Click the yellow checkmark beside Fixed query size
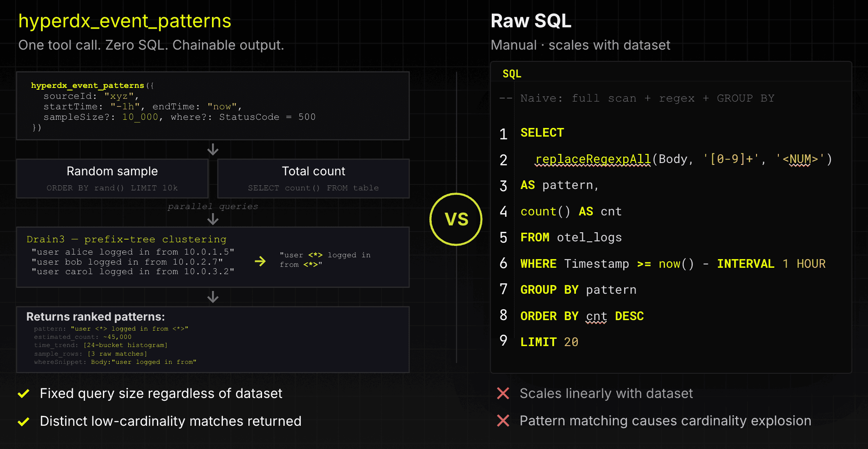 [24, 394]
